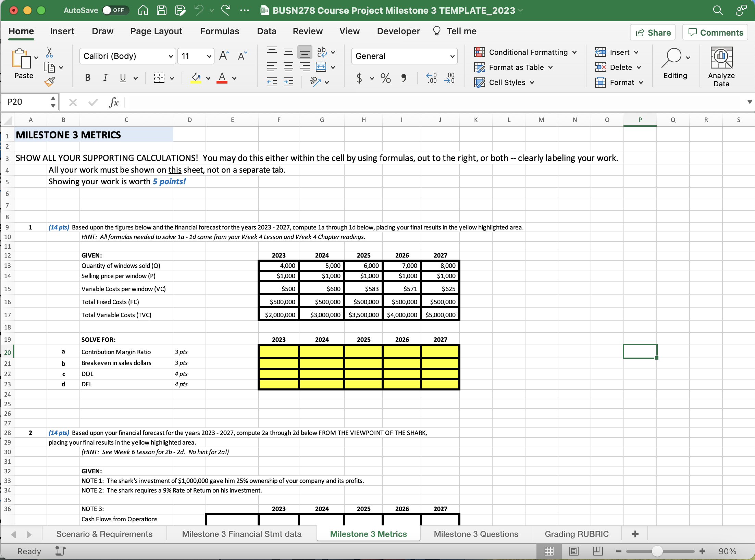
Task: Apply currency number format
Action: pos(359,78)
